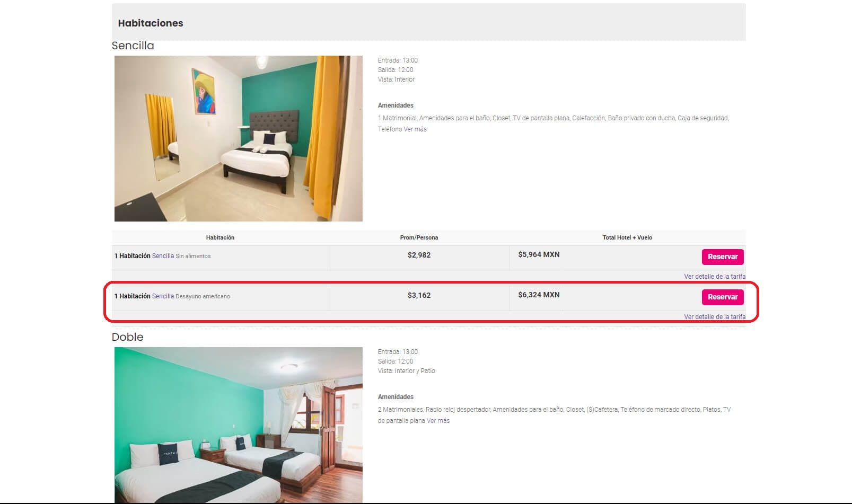View rate details for Desayuno americano option
Screen dimensions: 852x504
click(714, 317)
